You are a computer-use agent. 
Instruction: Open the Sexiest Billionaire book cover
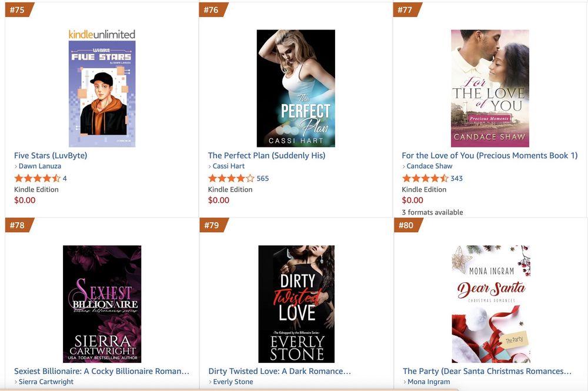102,304
